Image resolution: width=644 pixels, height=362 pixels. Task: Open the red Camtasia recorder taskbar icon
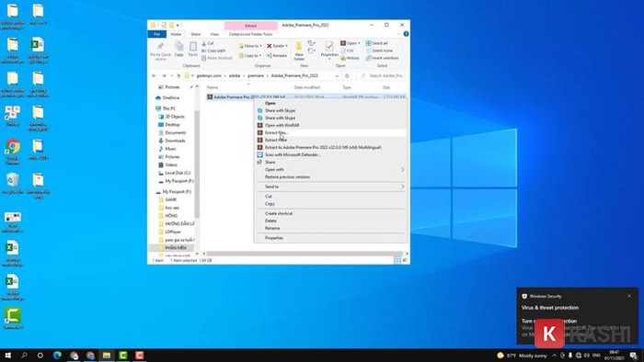[x=139, y=355]
